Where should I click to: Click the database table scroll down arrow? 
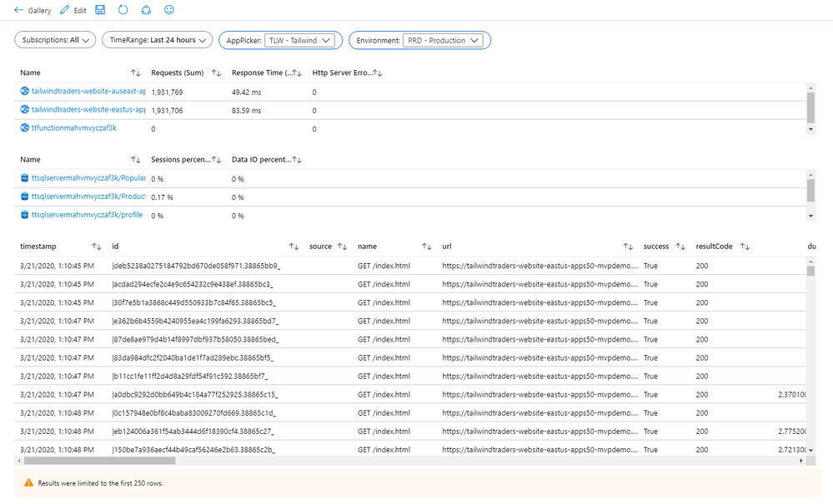click(810, 216)
